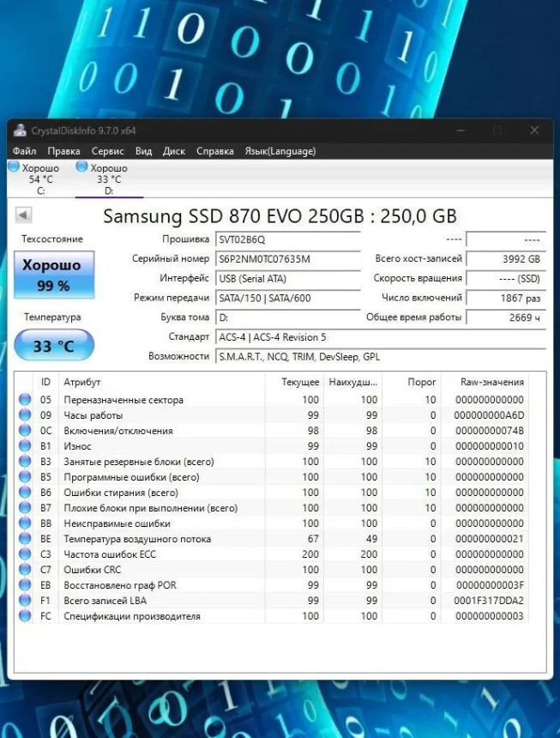Click status icon of attribute 0C row
560x738 pixels.
coord(25,431)
